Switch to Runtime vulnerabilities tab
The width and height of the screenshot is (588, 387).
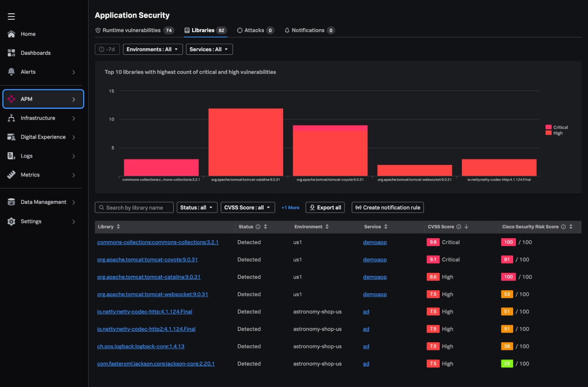(135, 30)
